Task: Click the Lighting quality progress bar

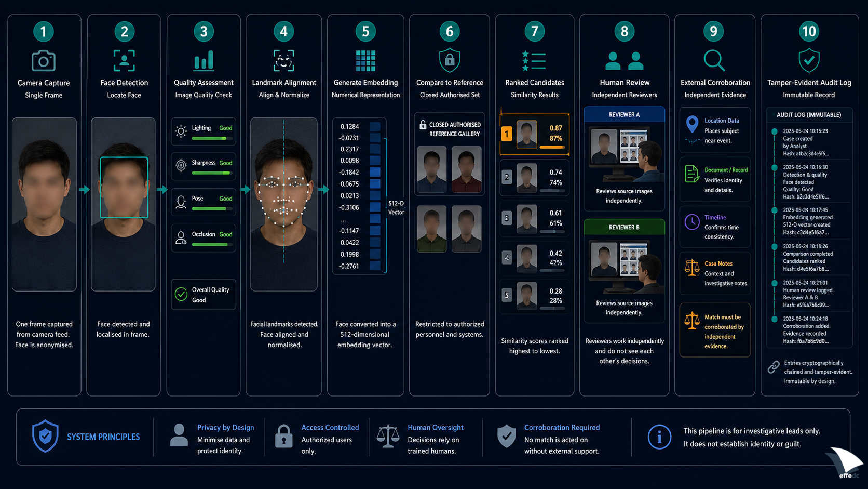Action: click(x=212, y=138)
